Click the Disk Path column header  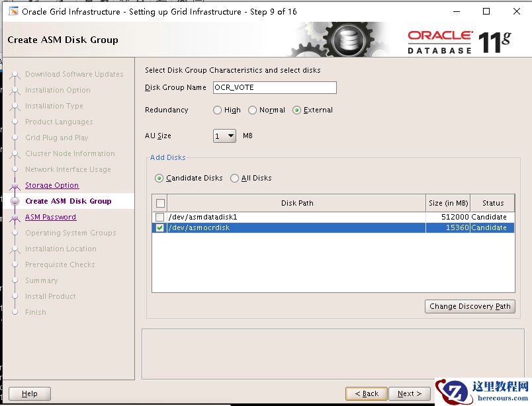(x=296, y=203)
